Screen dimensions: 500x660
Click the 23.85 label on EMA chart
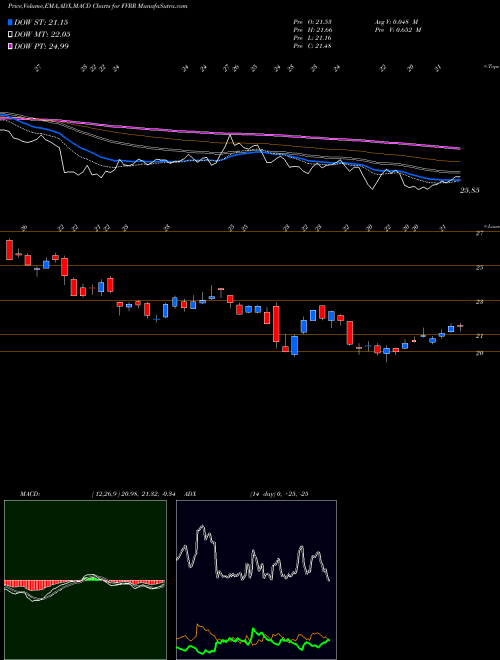[470, 190]
